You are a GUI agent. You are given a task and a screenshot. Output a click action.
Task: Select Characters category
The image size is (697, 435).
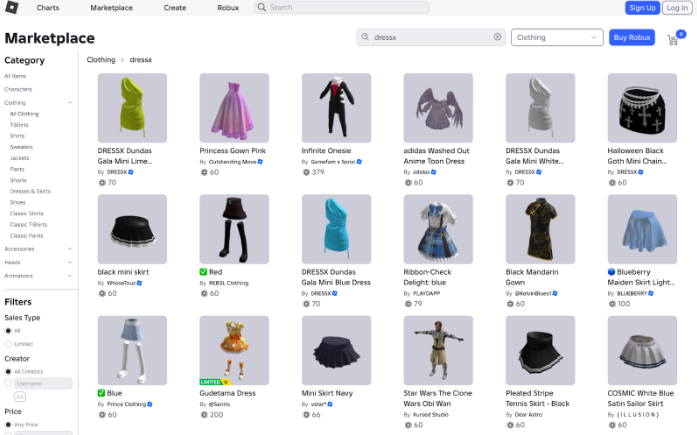(x=18, y=89)
